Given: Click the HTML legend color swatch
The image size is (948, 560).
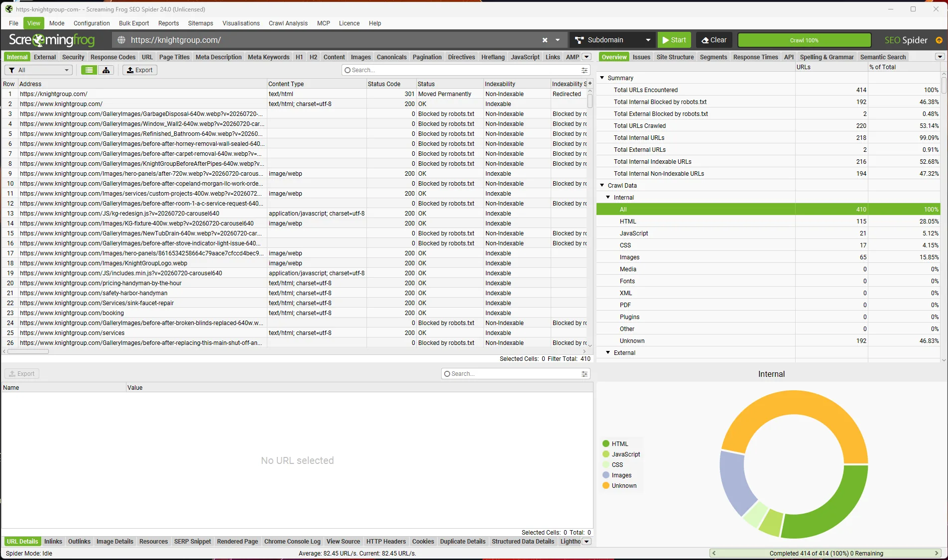Looking at the screenshot, I should 606,444.
